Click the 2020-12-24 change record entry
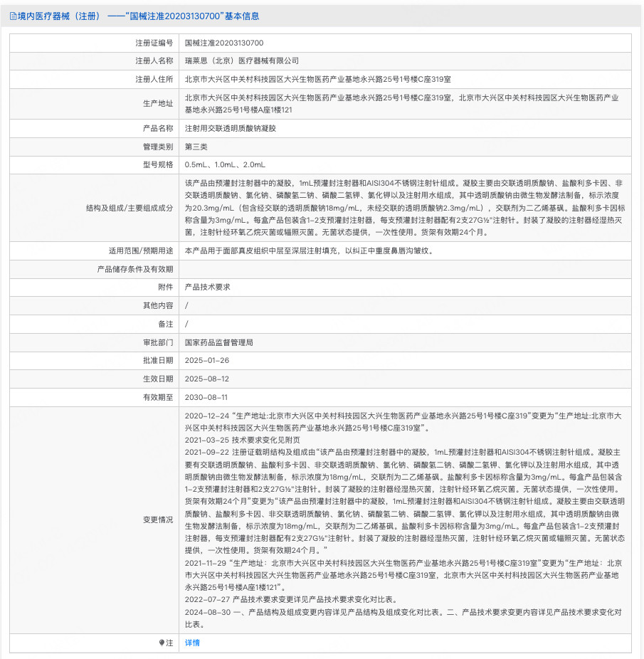This screenshot has height=659, width=644. [x=403, y=422]
